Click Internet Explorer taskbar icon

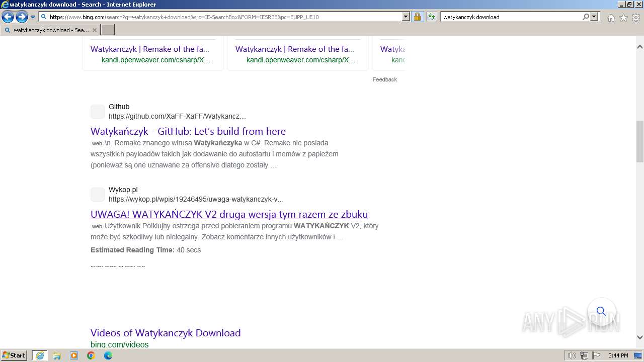(x=40, y=355)
